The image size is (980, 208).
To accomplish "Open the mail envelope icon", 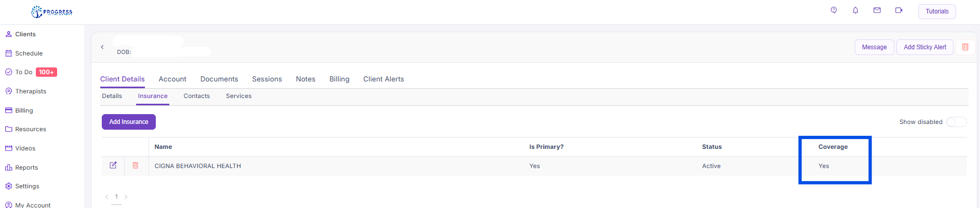I will [877, 10].
